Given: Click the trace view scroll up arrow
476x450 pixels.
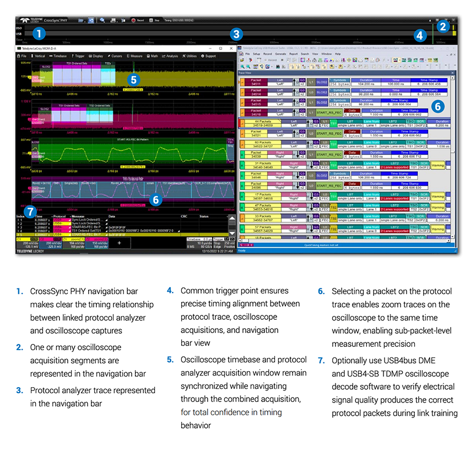Looking at the screenshot, I should 453,78.
